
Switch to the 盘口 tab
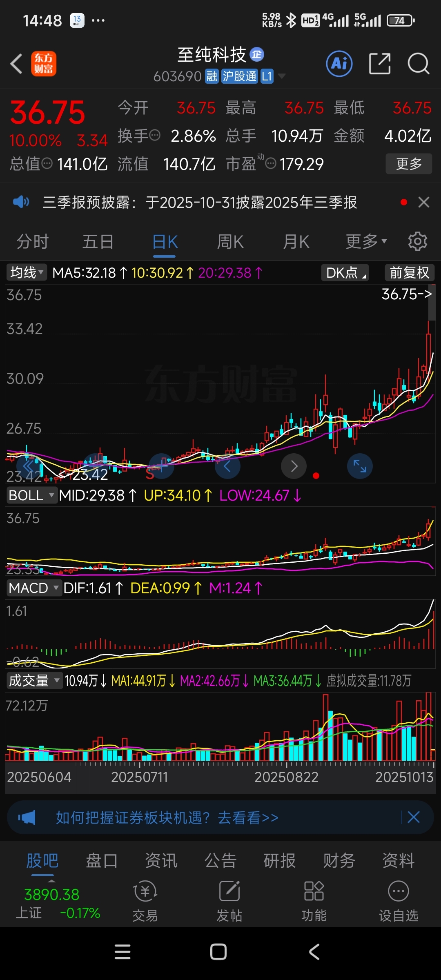pyautogui.click(x=102, y=861)
